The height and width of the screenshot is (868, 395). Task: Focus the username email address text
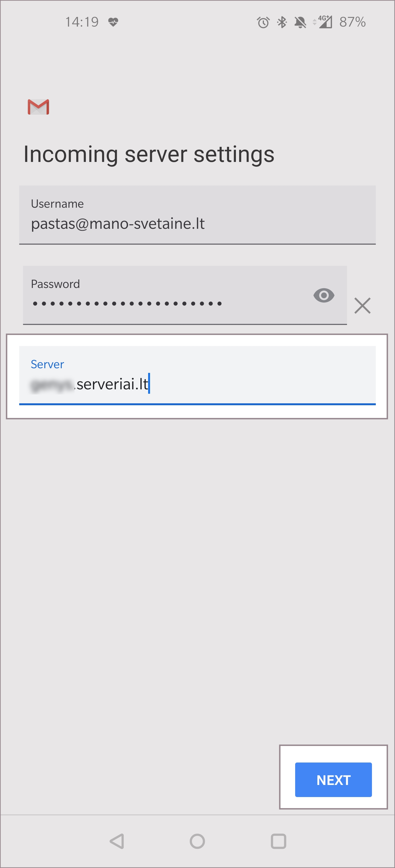click(x=118, y=224)
